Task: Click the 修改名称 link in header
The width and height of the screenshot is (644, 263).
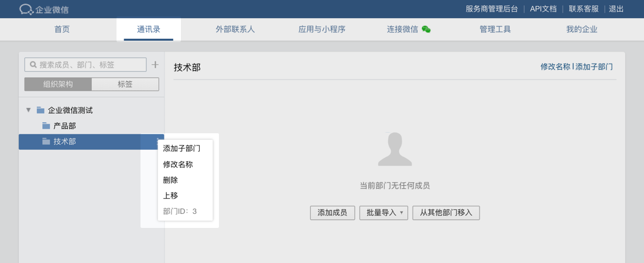Action: tap(555, 67)
